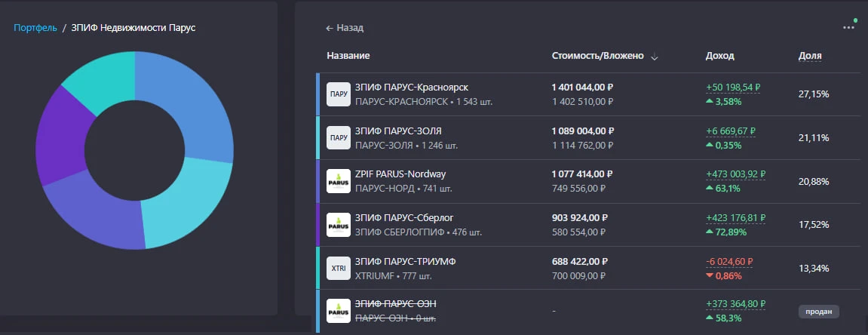Click the invested amount 1 402 510,00 ₽

(582, 102)
